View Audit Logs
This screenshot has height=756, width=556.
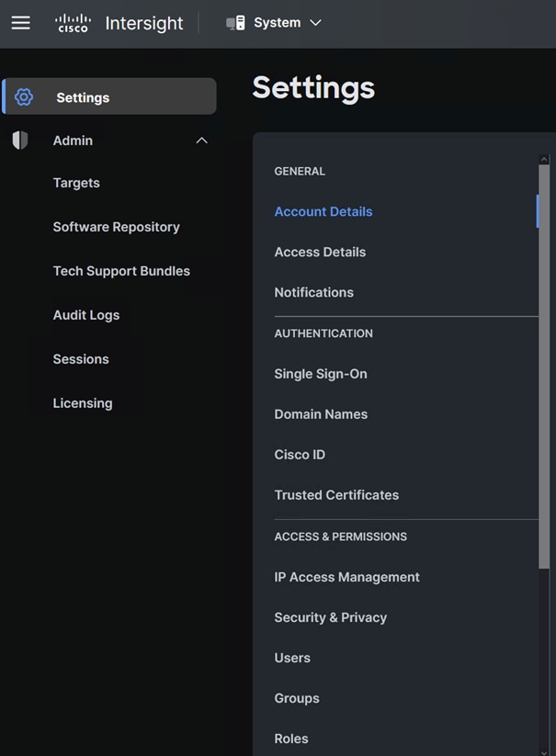tap(86, 315)
